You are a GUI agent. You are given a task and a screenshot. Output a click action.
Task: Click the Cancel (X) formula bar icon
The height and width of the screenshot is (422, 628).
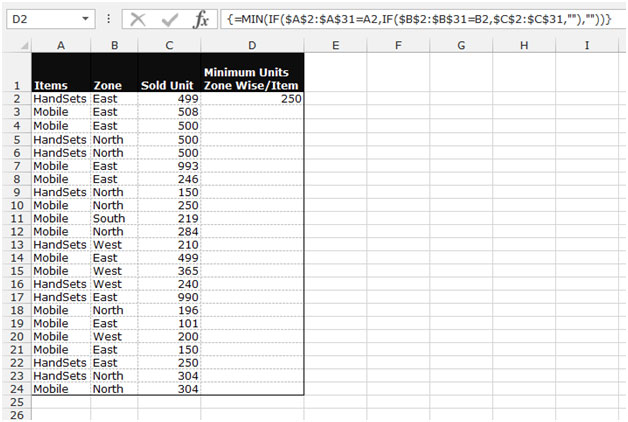138,19
